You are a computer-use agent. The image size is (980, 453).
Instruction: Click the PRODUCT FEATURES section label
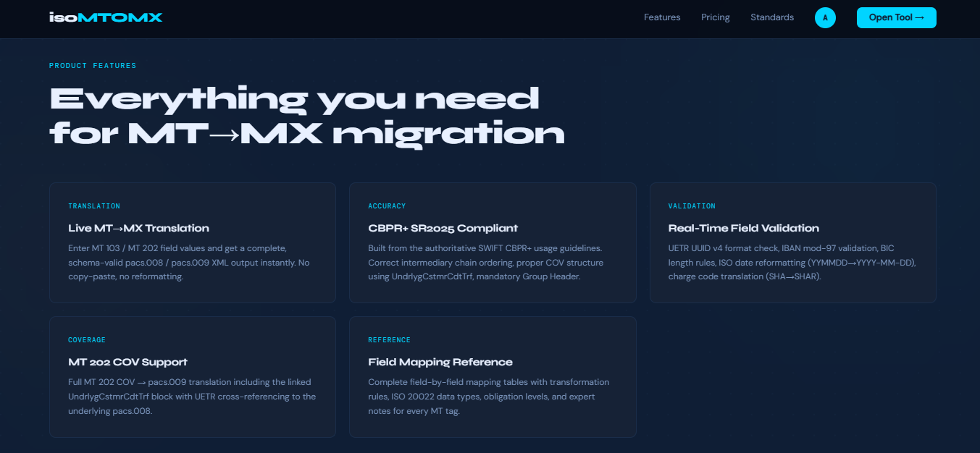coord(93,66)
